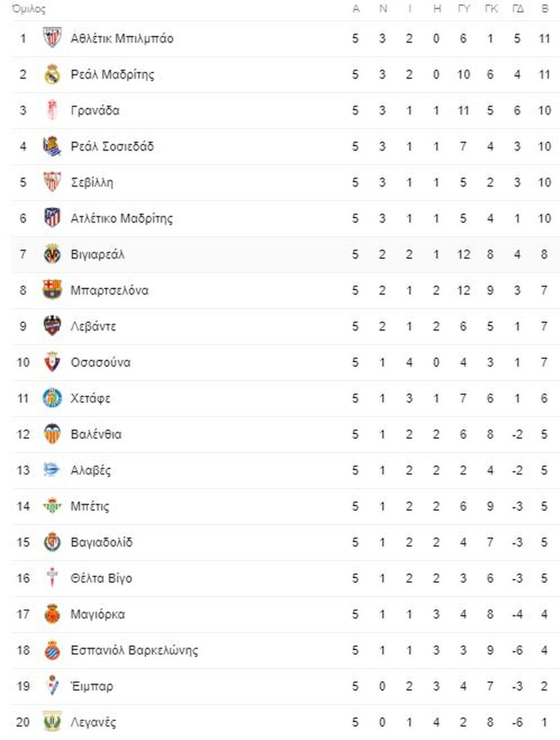Viewport: 560px width, 740px height.
Task: Click the Sevilla club crest
Action: [52, 182]
